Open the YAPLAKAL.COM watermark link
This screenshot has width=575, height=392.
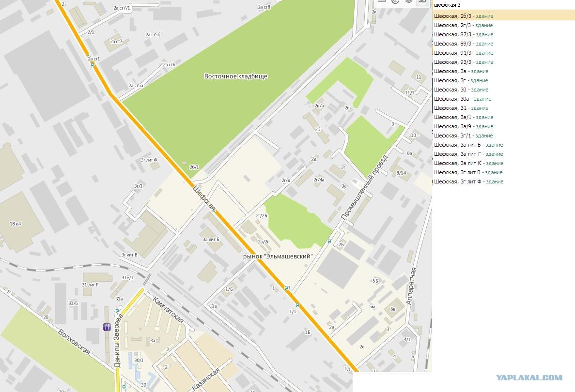pyautogui.click(x=529, y=377)
